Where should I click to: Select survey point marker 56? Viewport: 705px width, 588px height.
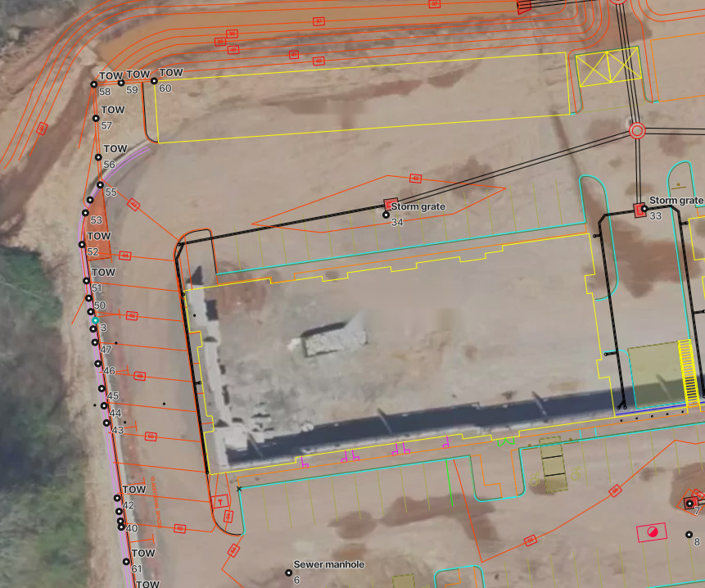tap(98, 157)
